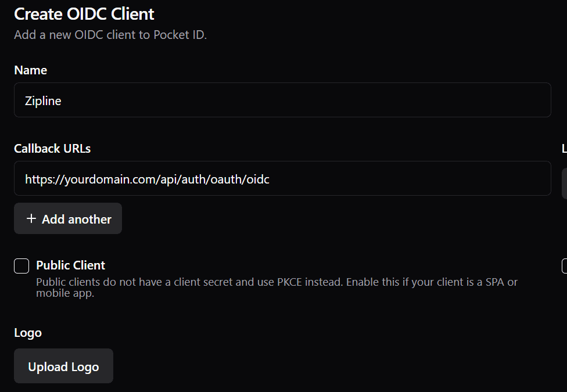Enable the Public Client checkbox

point(21,265)
